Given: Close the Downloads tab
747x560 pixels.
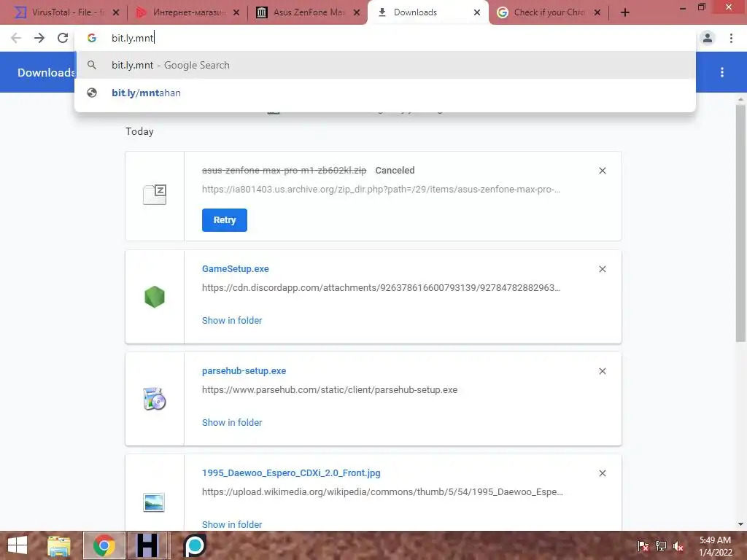Looking at the screenshot, I should 477,13.
